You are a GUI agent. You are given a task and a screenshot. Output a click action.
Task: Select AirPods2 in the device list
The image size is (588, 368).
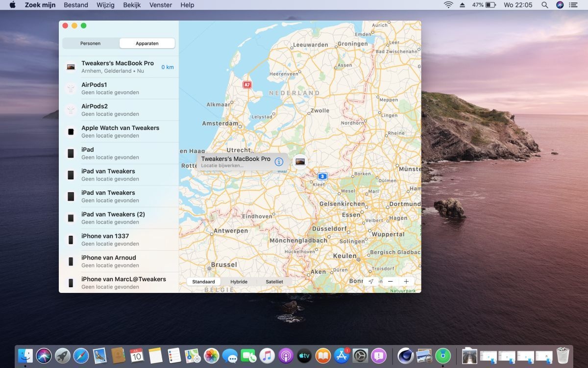tap(119, 110)
